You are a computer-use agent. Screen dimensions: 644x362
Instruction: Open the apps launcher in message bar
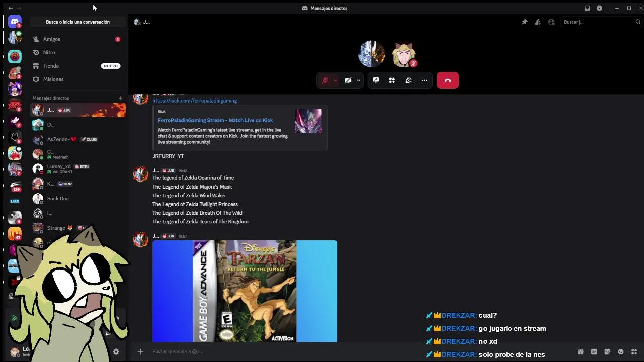pyautogui.click(x=634, y=352)
